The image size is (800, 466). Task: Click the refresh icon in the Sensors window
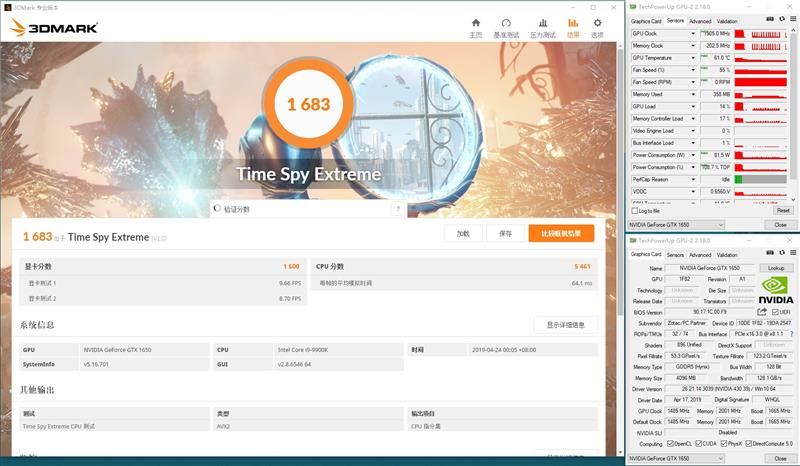[x=782, y=19]
